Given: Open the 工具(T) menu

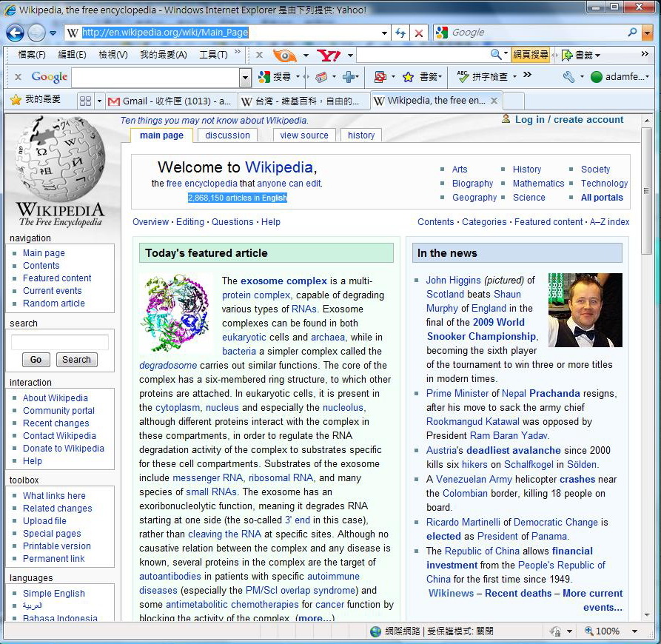Looking at the screenshot, I should coord(213,54).
